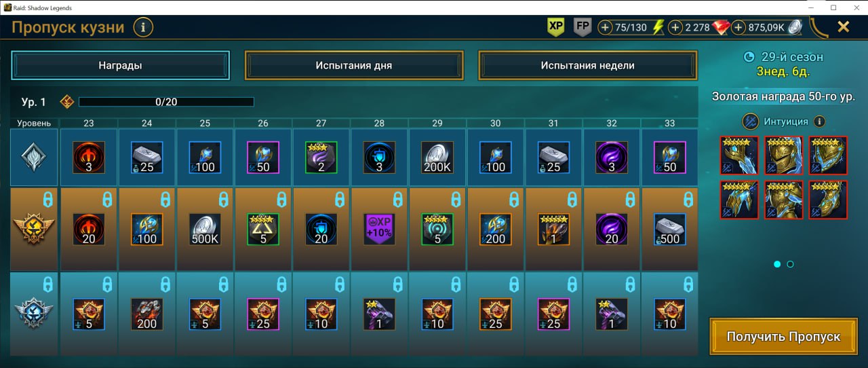
Task: Add energy with plus next to 75/130
Action: pos(606,27)
